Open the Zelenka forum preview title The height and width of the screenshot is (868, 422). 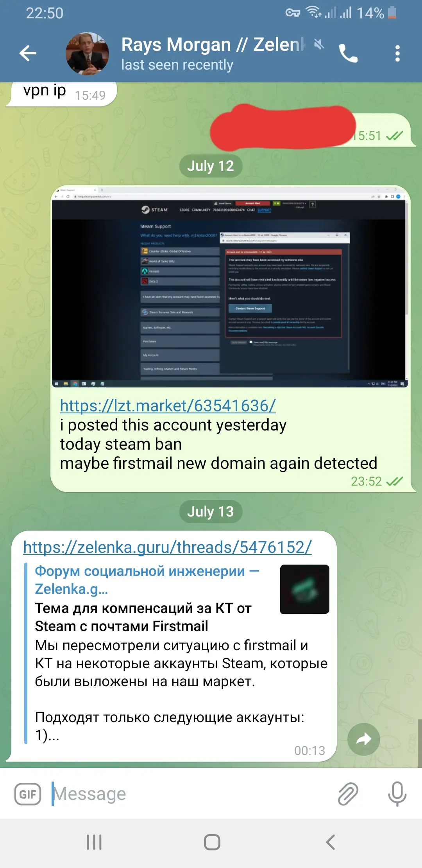[147, 580]
